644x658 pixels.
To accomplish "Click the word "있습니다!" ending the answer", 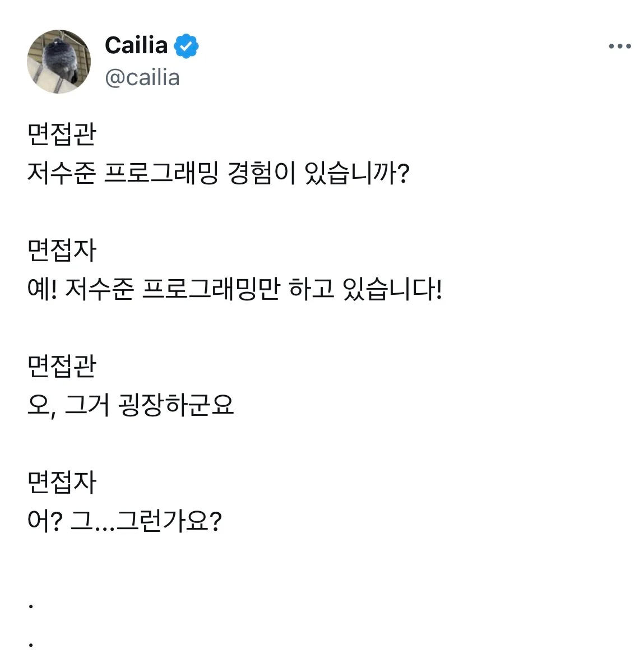I will pos(392,289).
